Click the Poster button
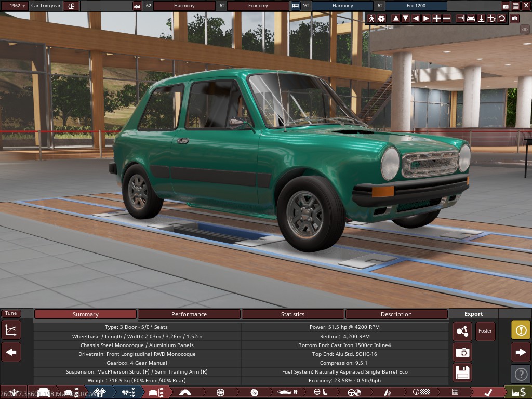 point(485,331)
